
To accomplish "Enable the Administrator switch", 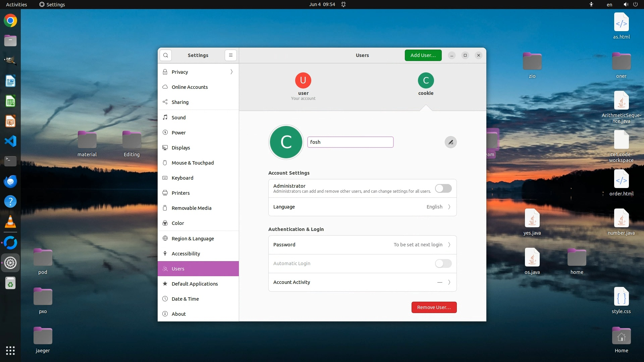I will [443, 188].
